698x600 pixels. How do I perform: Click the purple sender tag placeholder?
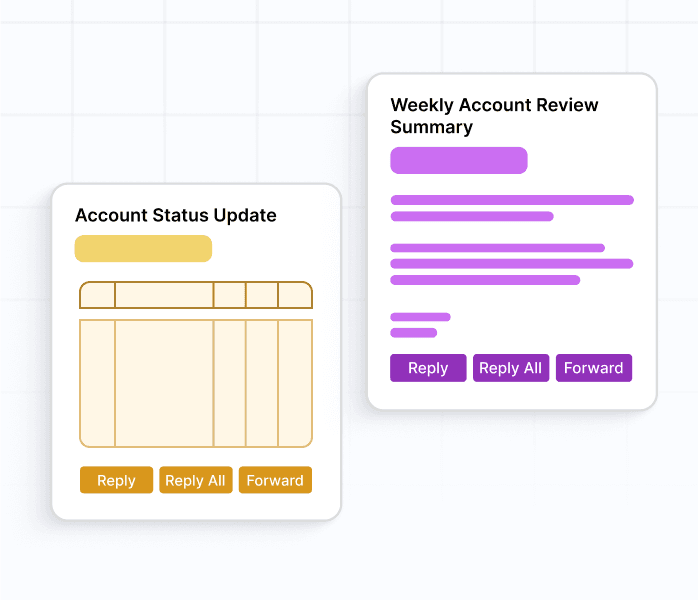pyautogui.click(x=459, y=160)
